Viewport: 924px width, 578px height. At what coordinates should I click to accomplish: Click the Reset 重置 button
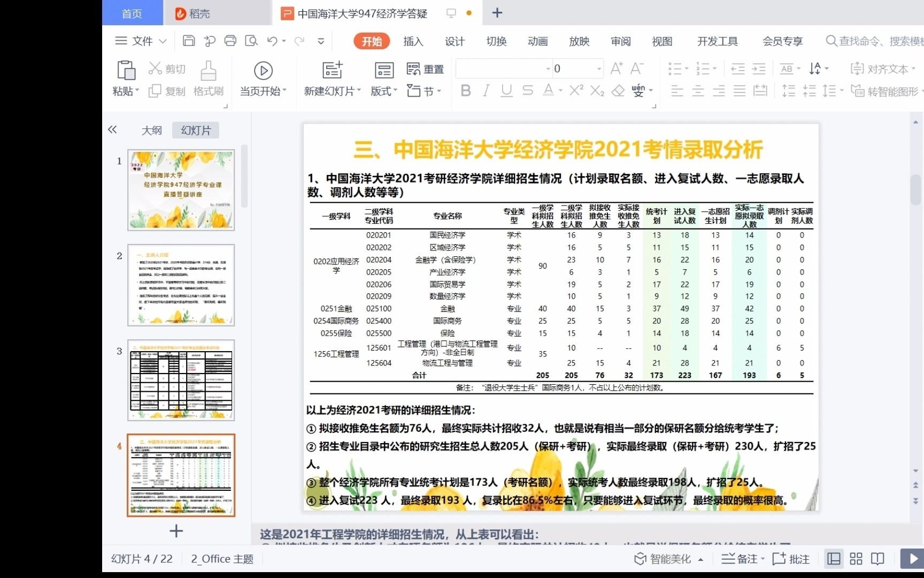[425, 69]
